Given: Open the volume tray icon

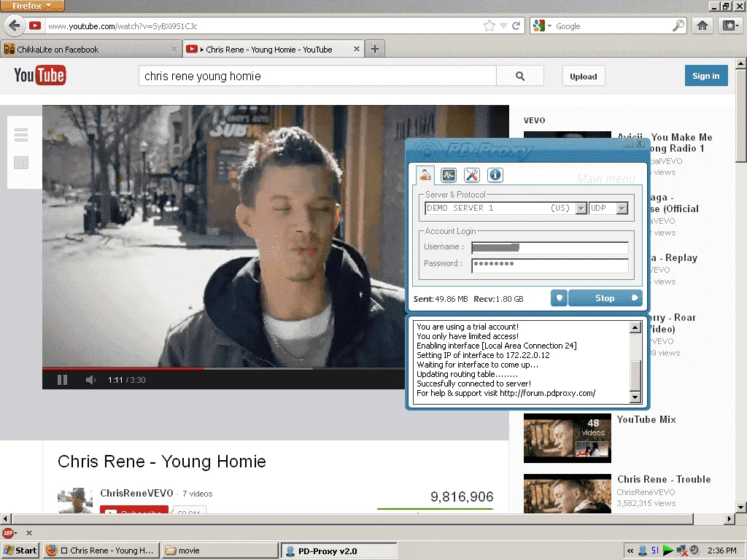Looking at the screenshot, I should (x=694, y=551).
